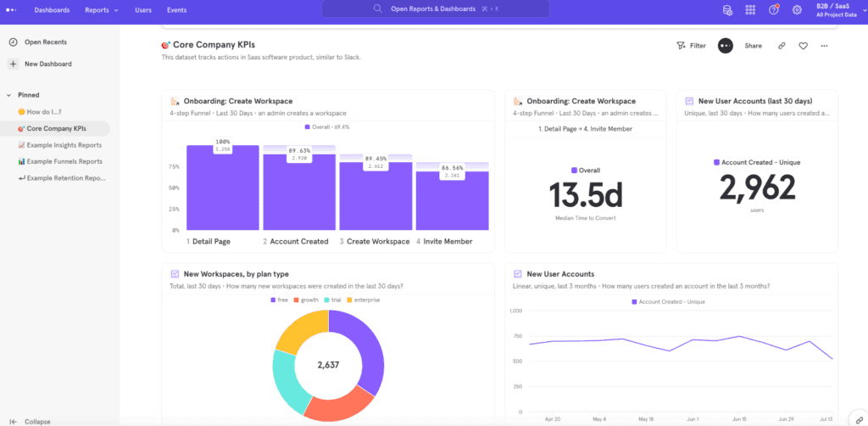Open the Dashboards menu
Screen dimensions: 868x426
[x=52, y=10]
